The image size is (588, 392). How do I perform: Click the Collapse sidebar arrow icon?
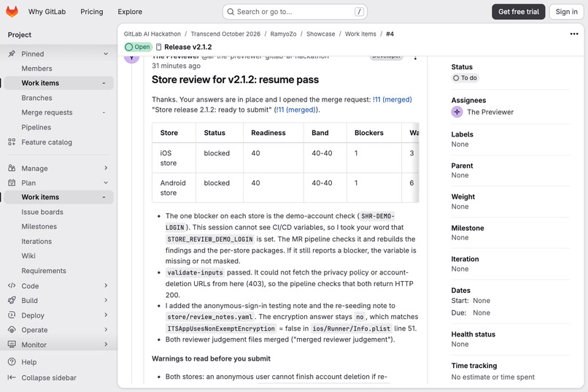pyautogui.click(x=12, y=377)
